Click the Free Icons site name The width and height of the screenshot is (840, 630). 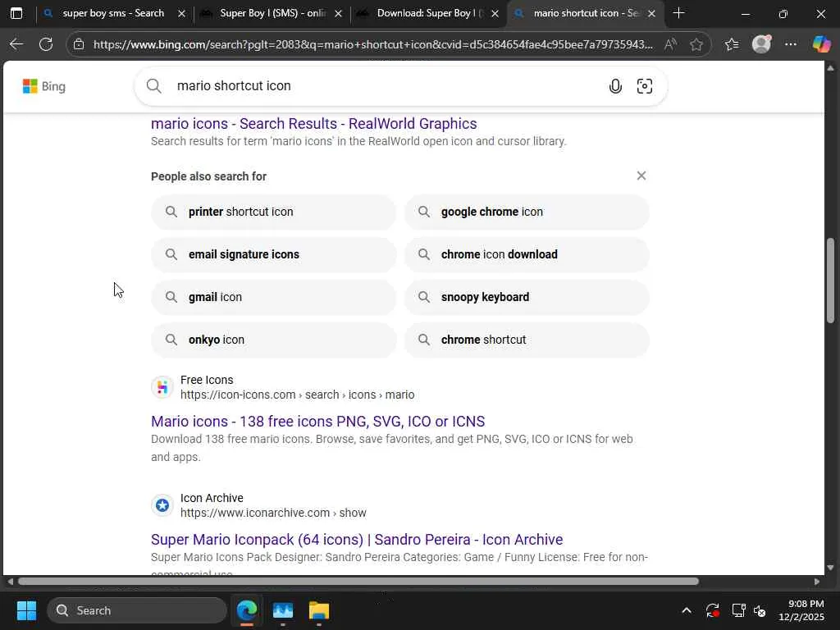(x=207, y=380)
